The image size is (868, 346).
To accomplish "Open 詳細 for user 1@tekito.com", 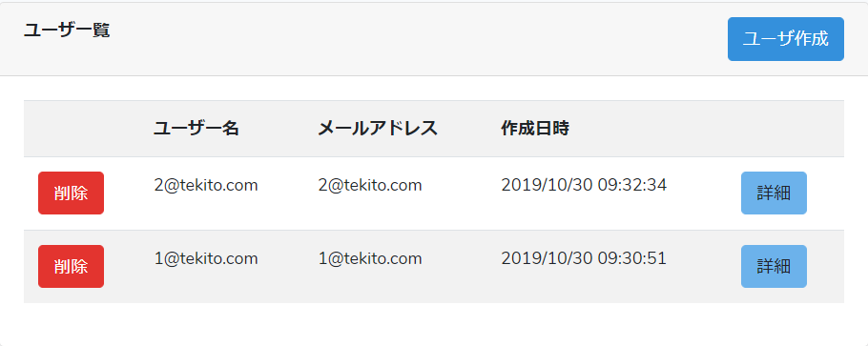I will pos(774,266).
